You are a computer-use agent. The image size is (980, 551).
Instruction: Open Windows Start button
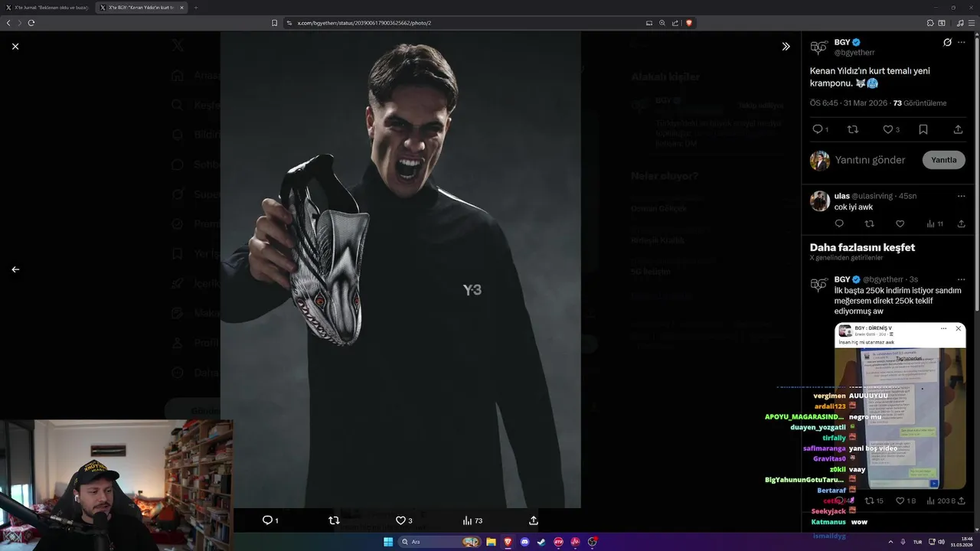tap(388, 542)
